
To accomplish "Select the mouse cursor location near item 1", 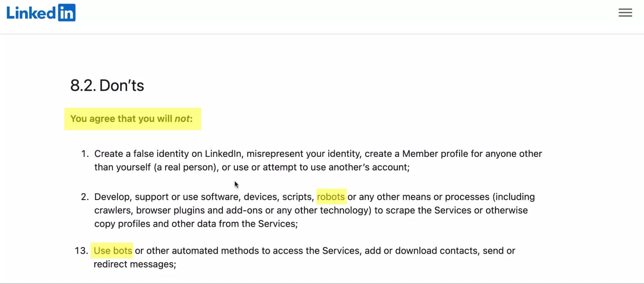I will pos(235,184).
